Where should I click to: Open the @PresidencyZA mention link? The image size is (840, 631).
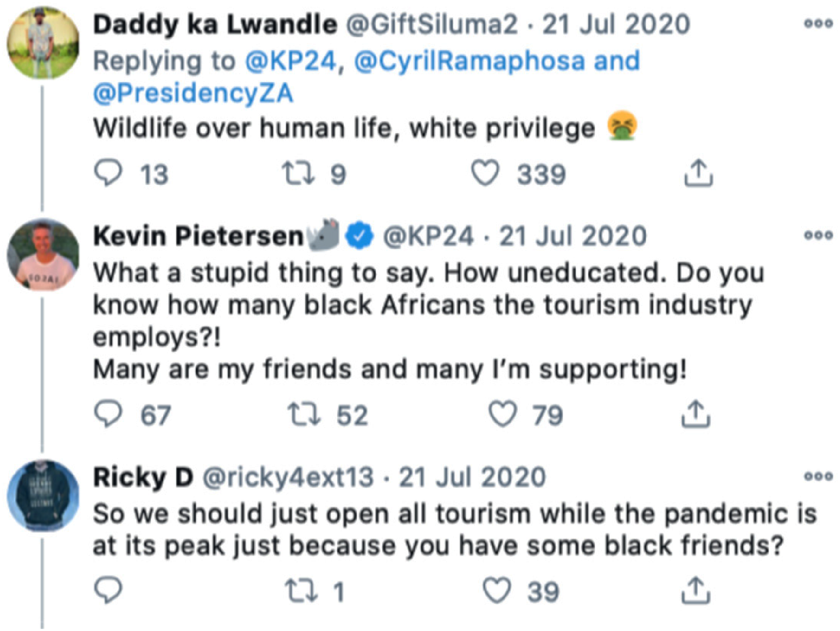(193, 93)
